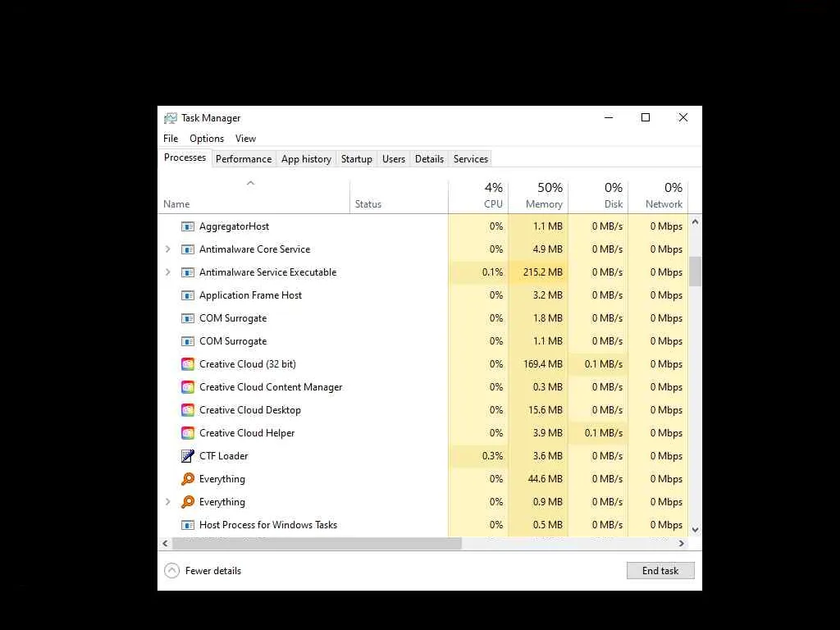Click the horizontal scrollbar right arrow
Image resolution: width=840 pixels, height=630 pixels.
coord(682,543)
